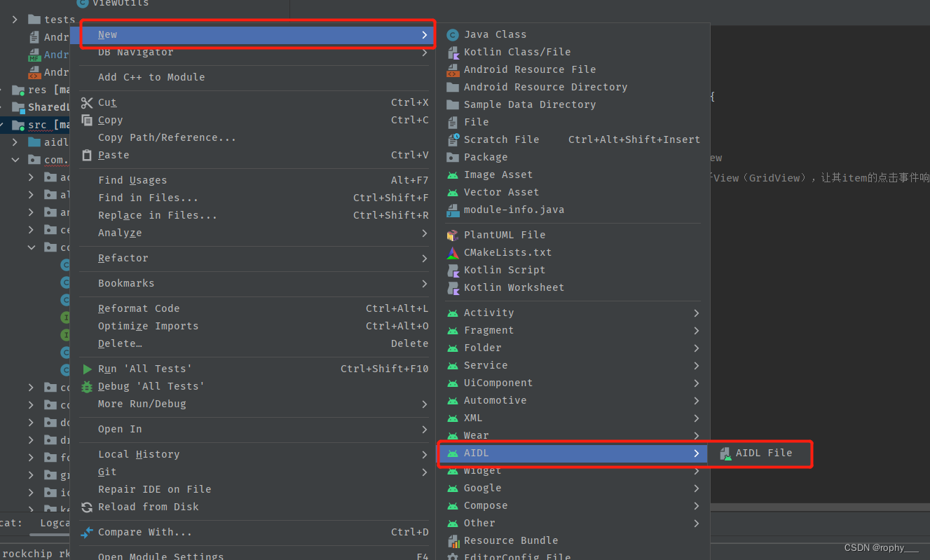Expand the Activity submenu
The image size is (930, 560).
click(488, 312)
